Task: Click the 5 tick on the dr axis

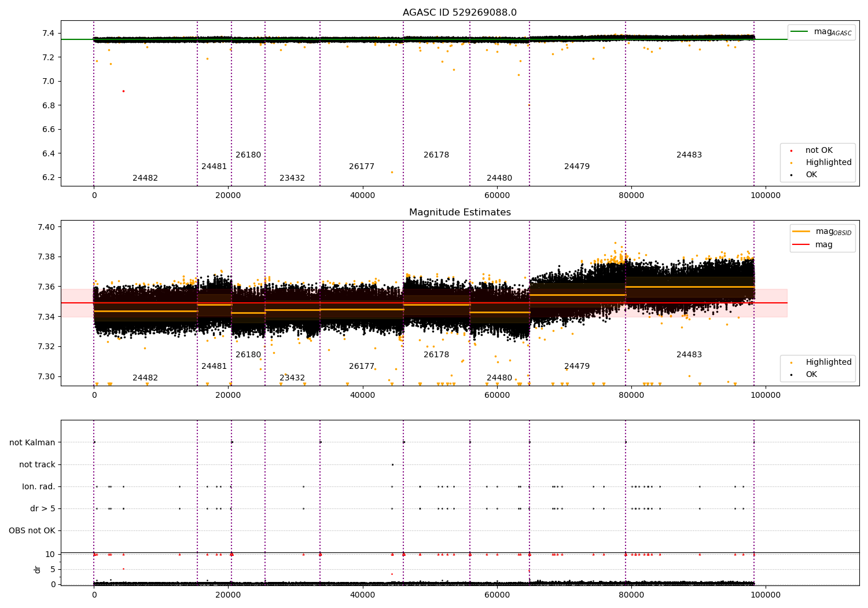Action: point(53,570)
